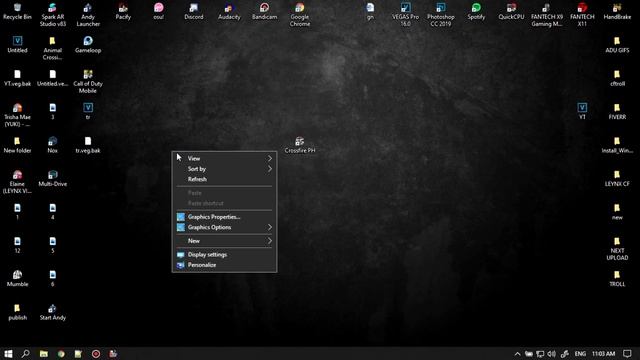Expand the View submenu
Viewport: 640px width, 360px height.
pyautogui.click(x=224, y=158)
